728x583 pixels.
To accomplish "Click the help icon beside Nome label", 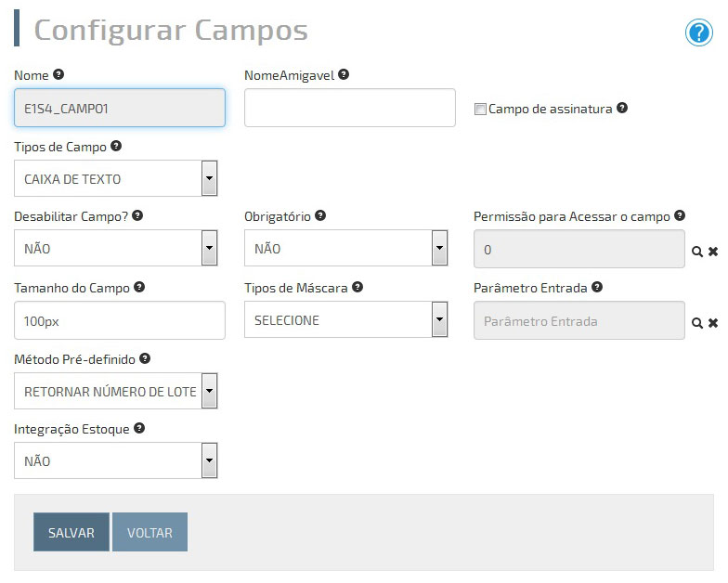I will point(58,74).
